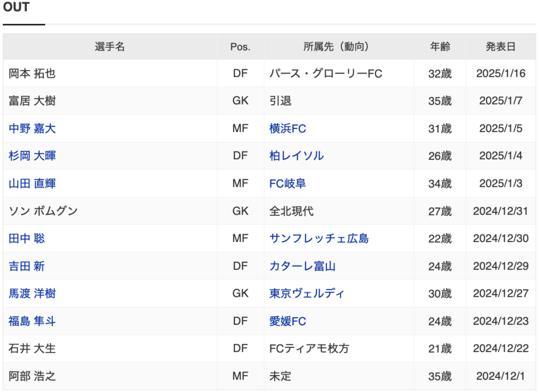Click the age 30歳

[440, 294]
